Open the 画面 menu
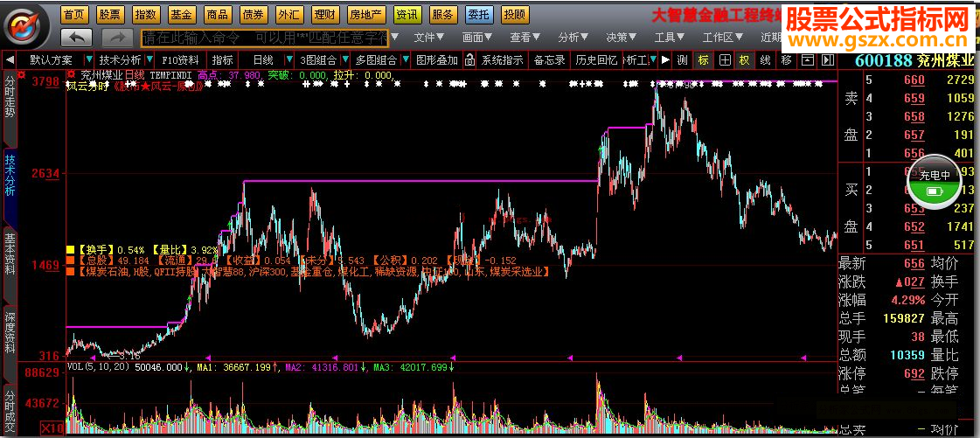 point(476,37)
